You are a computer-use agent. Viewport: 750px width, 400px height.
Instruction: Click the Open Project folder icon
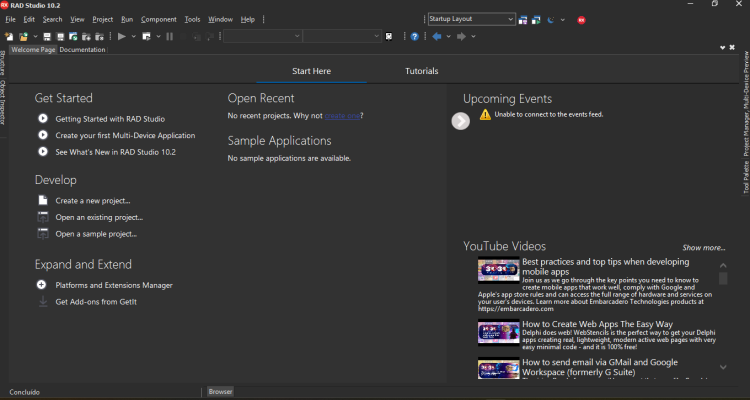coord(23,36)
